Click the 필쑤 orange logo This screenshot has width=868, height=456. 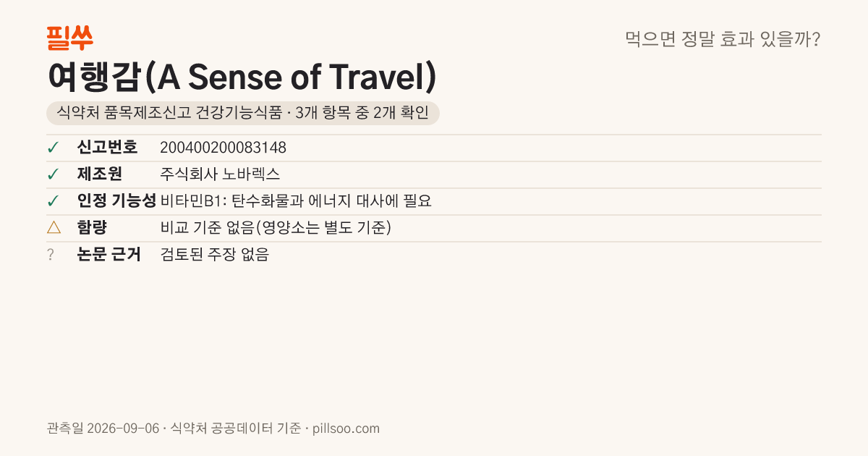(69, 38)
